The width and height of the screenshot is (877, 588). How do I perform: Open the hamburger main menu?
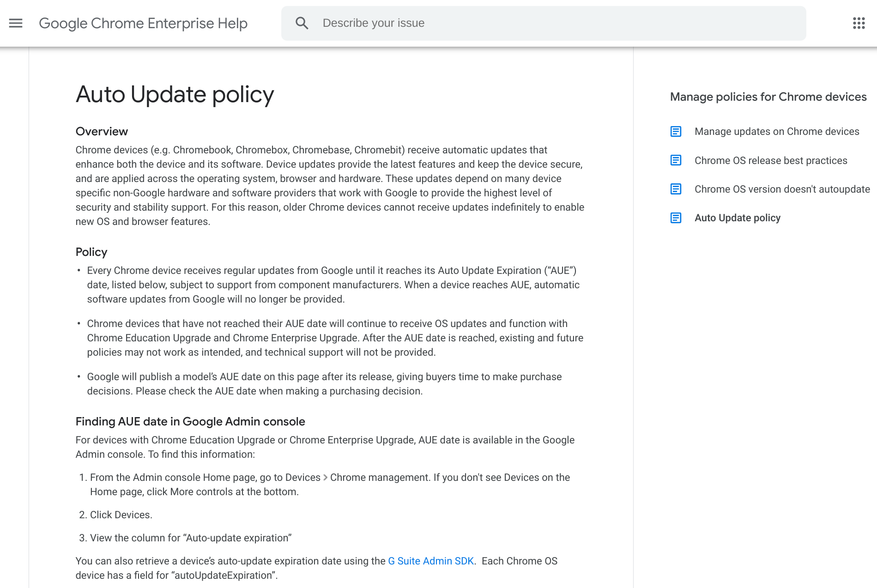coord(16,23)
